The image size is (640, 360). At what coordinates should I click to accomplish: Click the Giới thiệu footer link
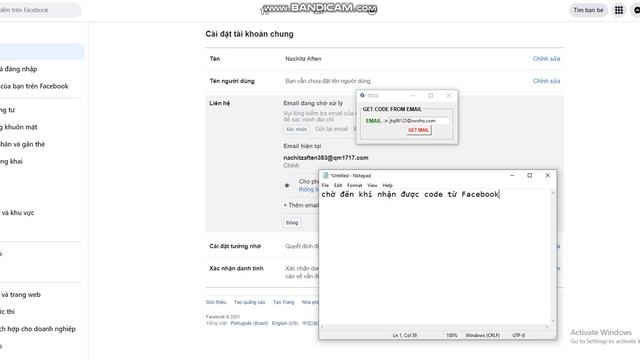pyautogui.click(x=216, y=302)
